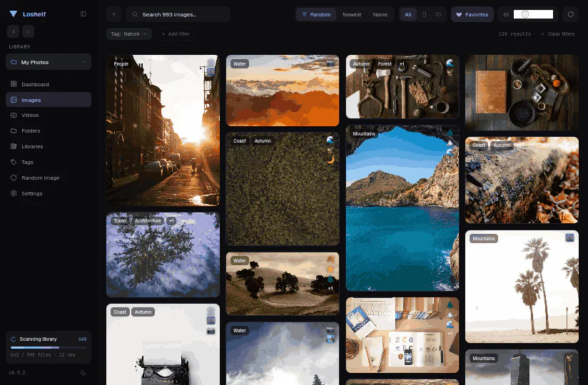Open Libraries section
The height and width of the screenshot is (385, 588).
[49, 146]
